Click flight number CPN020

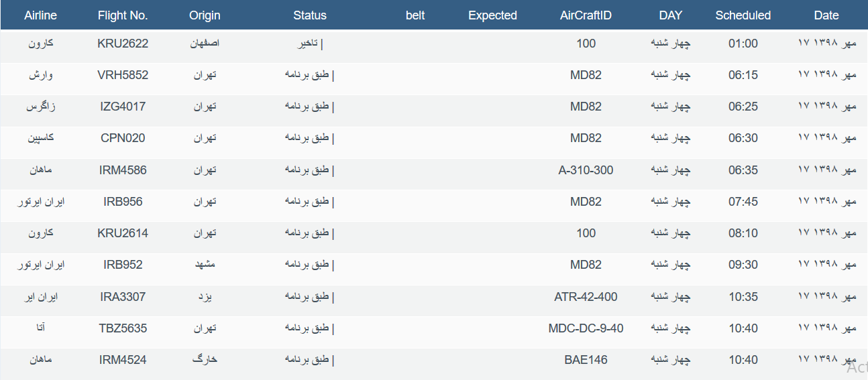tap(123, 138)
